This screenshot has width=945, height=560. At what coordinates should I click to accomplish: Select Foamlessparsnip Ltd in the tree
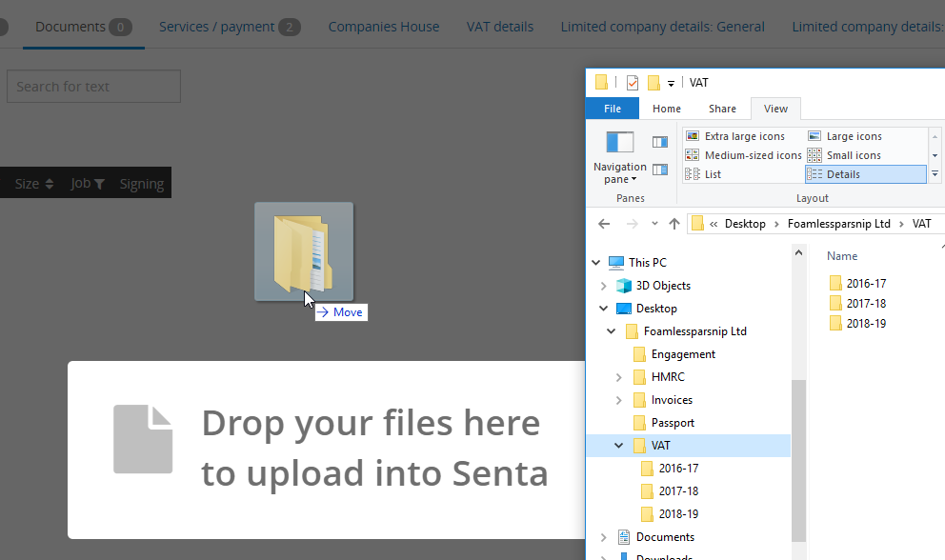click(x=694, y=330)
